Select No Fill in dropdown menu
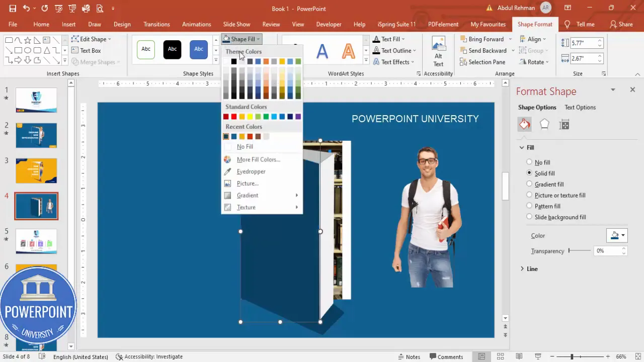 click(262, 147)
